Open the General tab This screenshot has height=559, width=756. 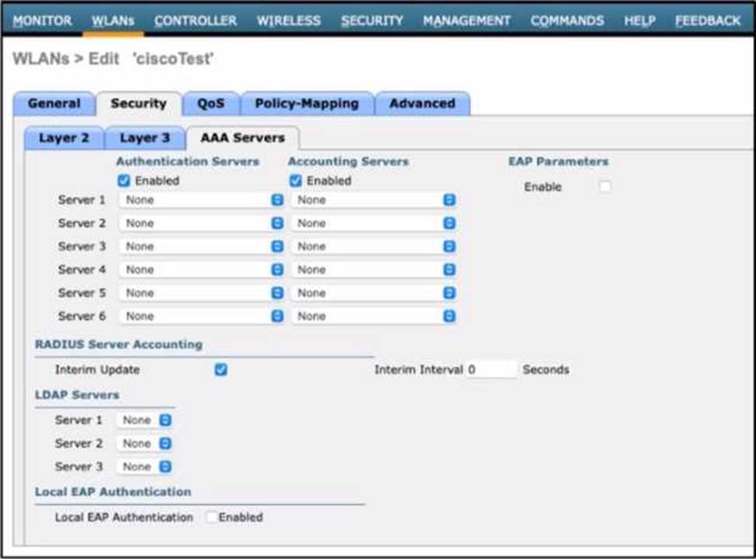pyautogui.click(x=54, y=103)
